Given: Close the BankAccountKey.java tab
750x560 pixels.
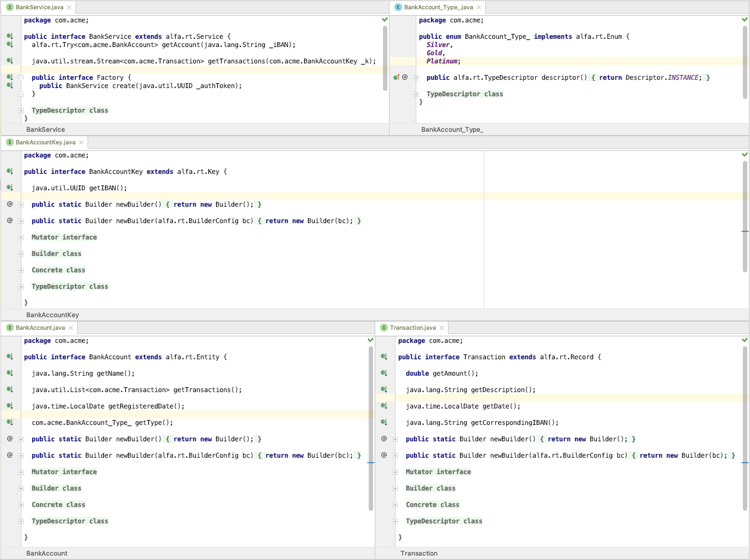Looking at the screenshot, I should click(81, 142).
